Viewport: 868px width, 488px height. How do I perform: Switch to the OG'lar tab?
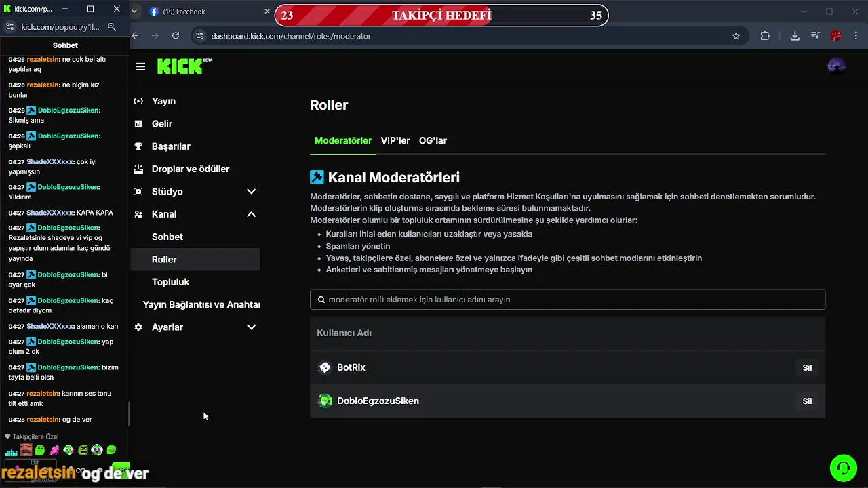(433, 140)
